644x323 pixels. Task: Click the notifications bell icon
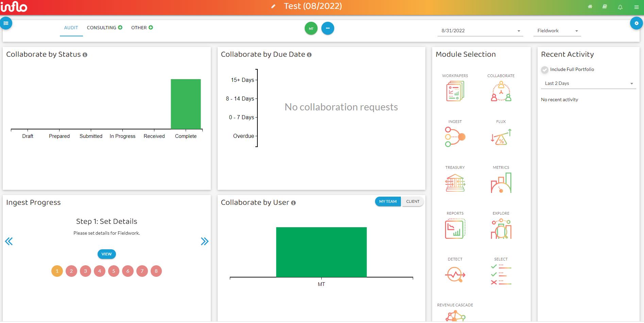click(620, 7)
